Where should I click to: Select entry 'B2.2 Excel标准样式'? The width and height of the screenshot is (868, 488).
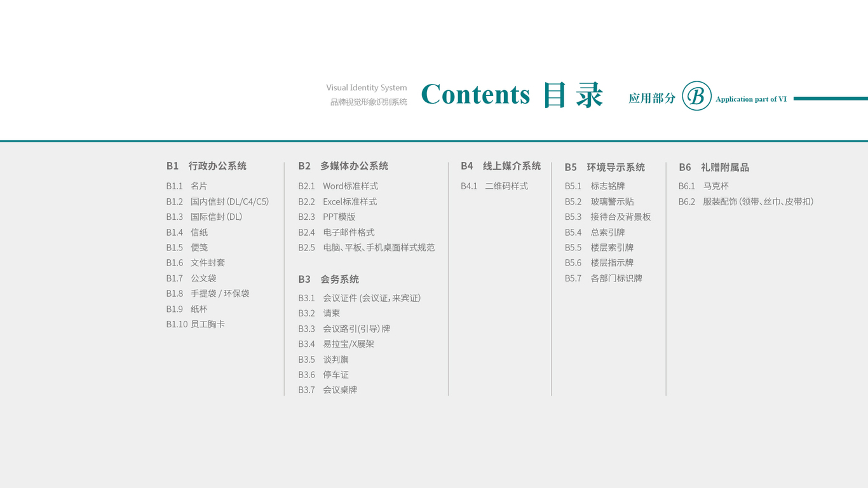click(337, 201)
